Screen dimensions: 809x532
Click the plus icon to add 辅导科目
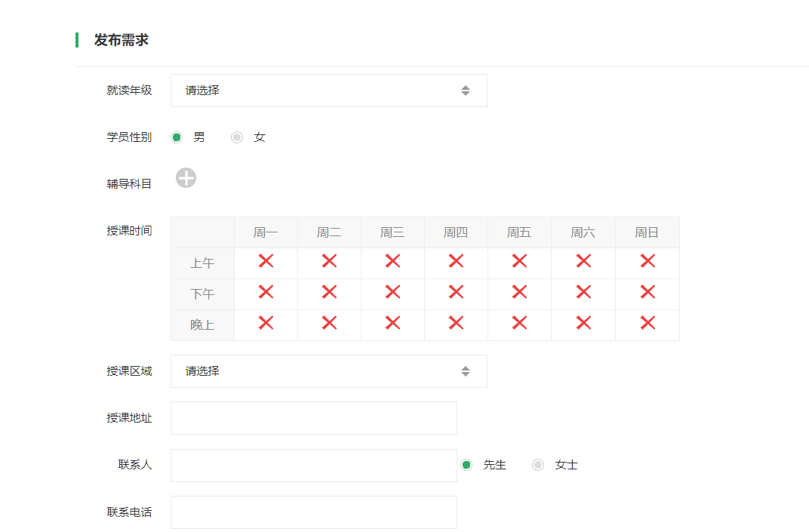point(186,178)
